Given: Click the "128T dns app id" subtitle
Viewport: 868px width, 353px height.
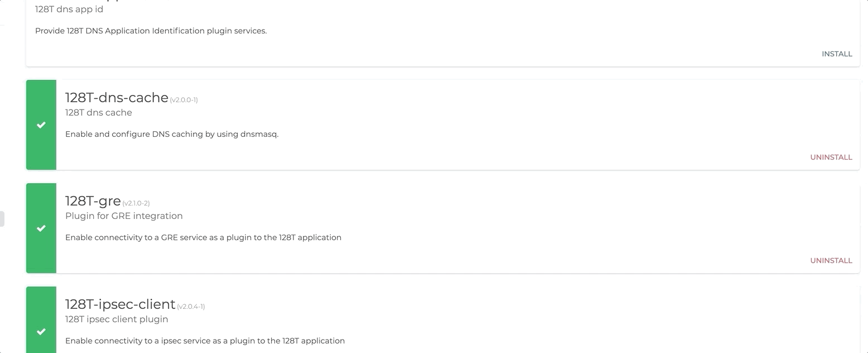Looking at the screenshot, I should (69, 9).
